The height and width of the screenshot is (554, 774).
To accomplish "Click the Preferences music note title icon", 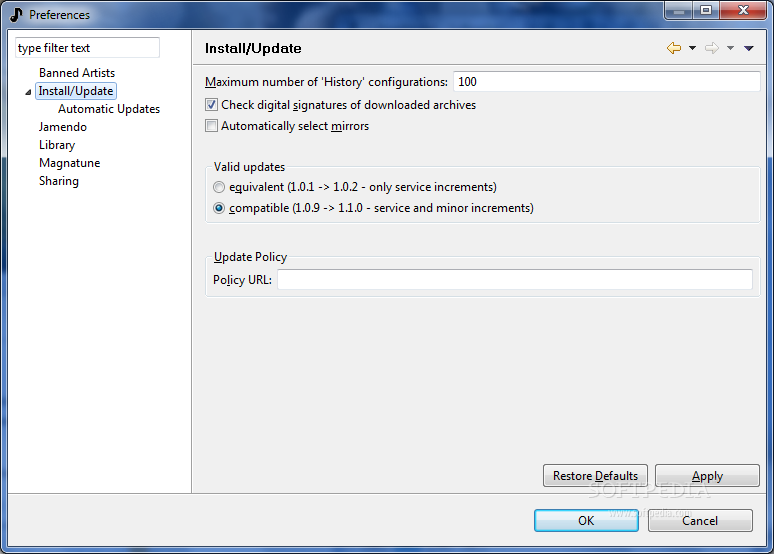I will 16,15.
